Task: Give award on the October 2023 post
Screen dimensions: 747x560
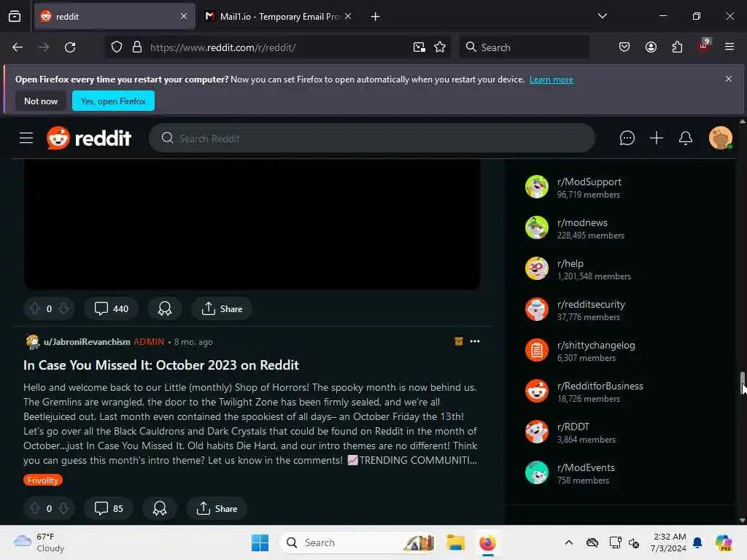Action: (160, 508)
